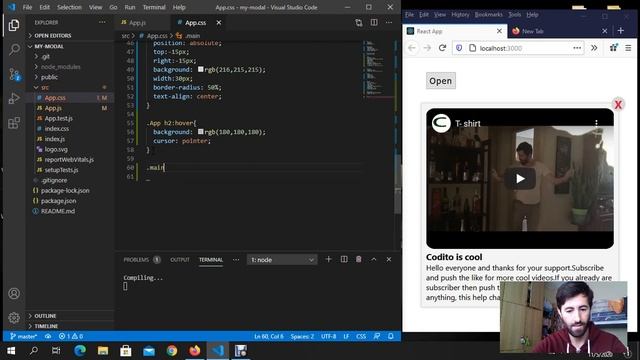
Task: Split the editor to the right
Action: tap(374, 23)
